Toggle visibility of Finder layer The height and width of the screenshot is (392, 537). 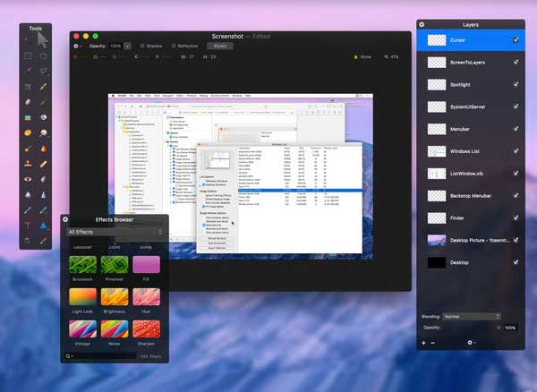516,217
